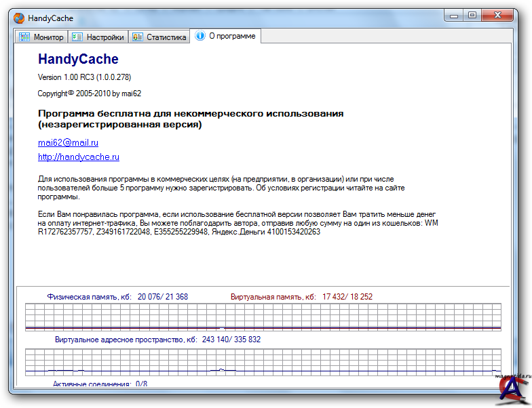Click the bold HandyCache heading
This screenshot has width=532, height=408.
[x=78, y=59]
